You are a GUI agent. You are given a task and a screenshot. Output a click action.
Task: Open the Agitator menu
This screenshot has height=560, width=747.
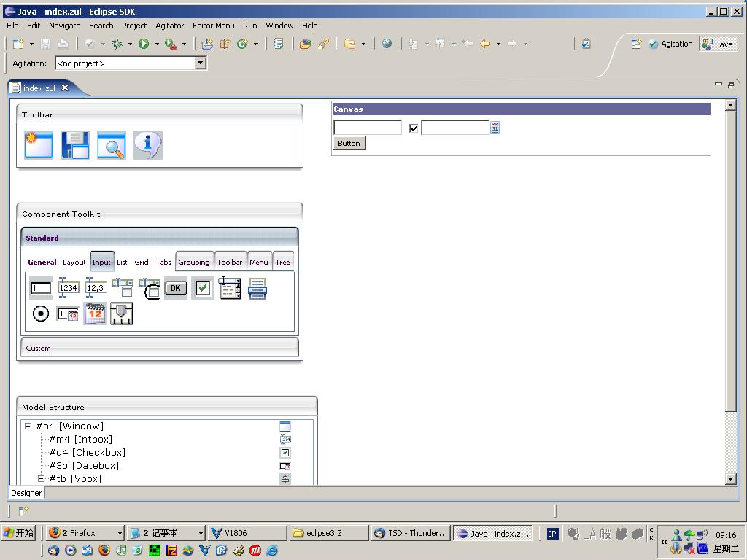[x=169, y=26]
